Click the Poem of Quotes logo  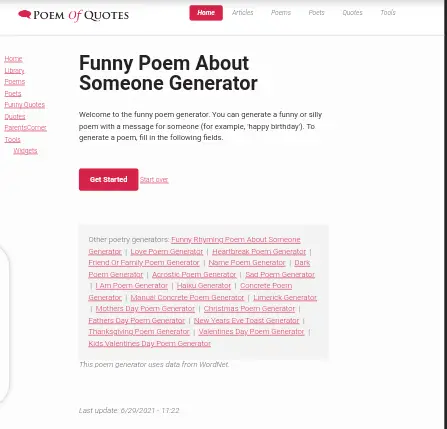click(x=73, y=15)
